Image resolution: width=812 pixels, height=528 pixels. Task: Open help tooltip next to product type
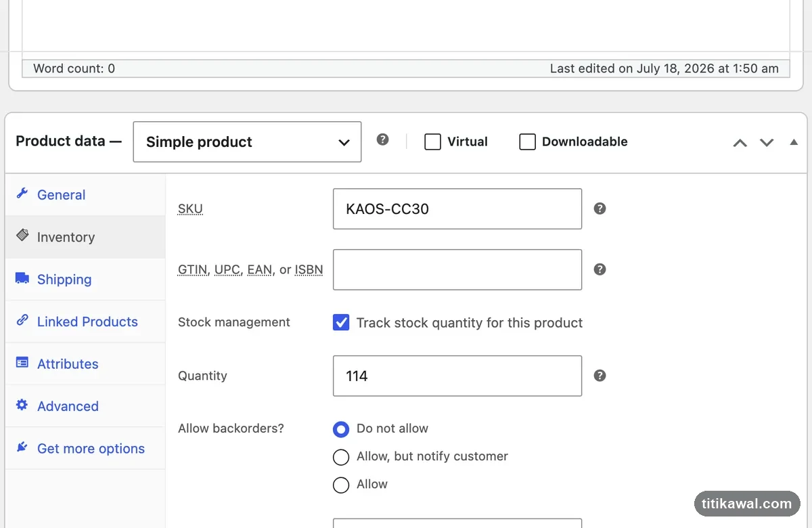coord(383,139)
